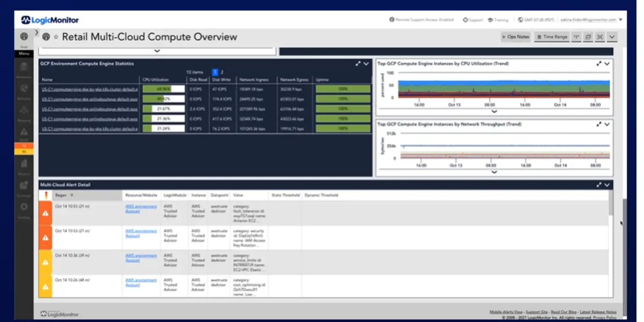
Task: Go to page 2 of GCP statistics
Action: coord(222,72)
